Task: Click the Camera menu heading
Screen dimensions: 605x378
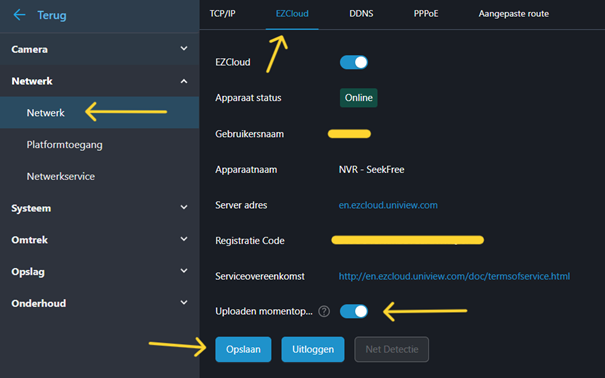Action: click(x=30, y=49)
